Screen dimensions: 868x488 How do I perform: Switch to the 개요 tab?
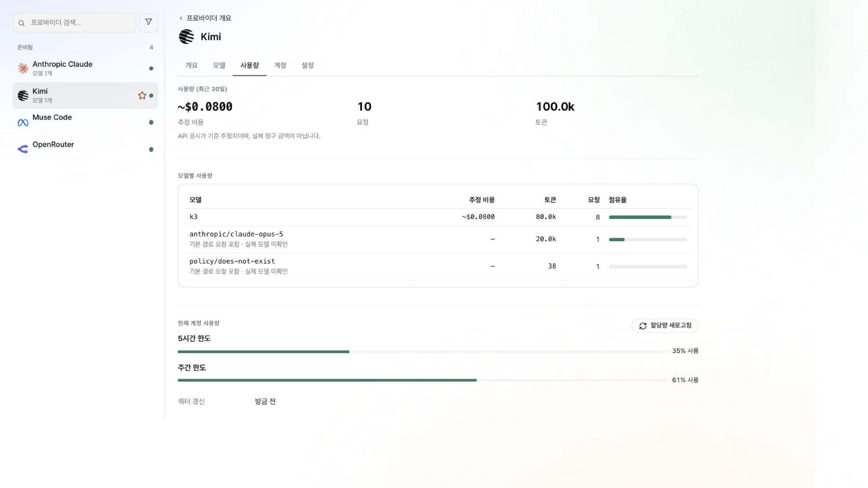coord(191,65)
